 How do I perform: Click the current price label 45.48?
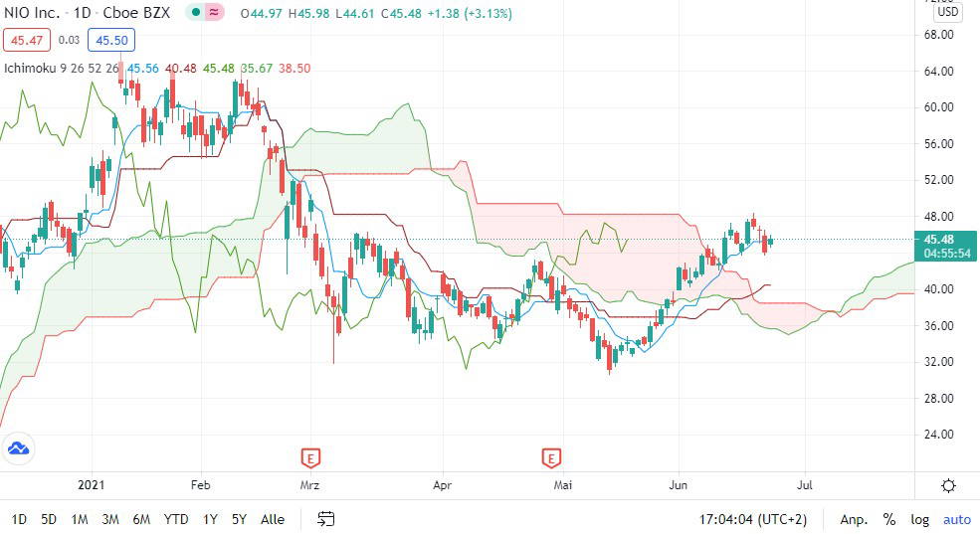(x=939, y=240)
